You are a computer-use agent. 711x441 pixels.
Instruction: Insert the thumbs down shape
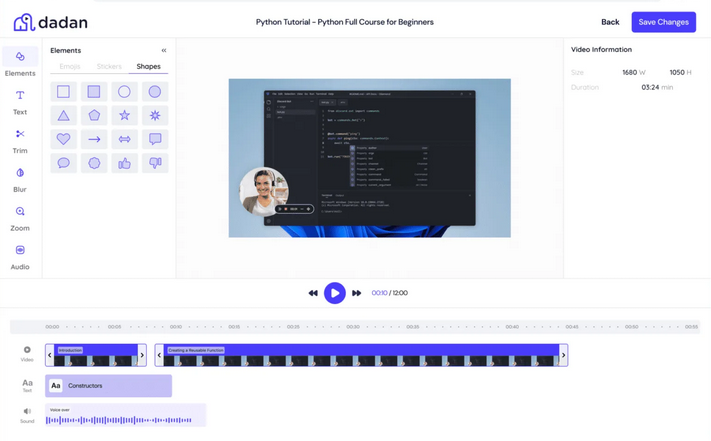[x=155, y=163]
